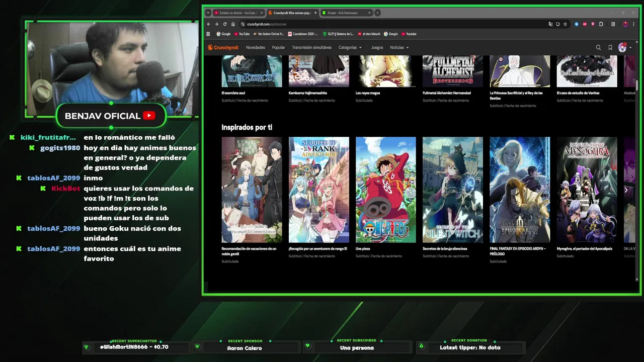Open the el otro lelouch bookmark
Screen dimensions: 644x362
[369, 34]
